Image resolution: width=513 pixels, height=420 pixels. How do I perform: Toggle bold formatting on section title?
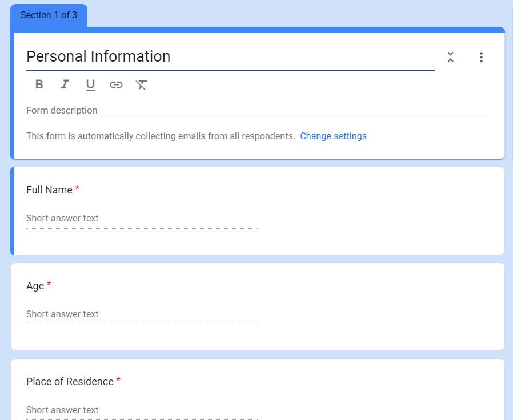click(39, 84)
